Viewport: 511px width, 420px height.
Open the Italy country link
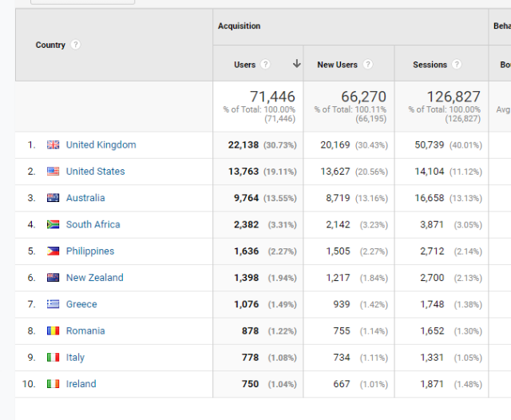coord(75,358)
